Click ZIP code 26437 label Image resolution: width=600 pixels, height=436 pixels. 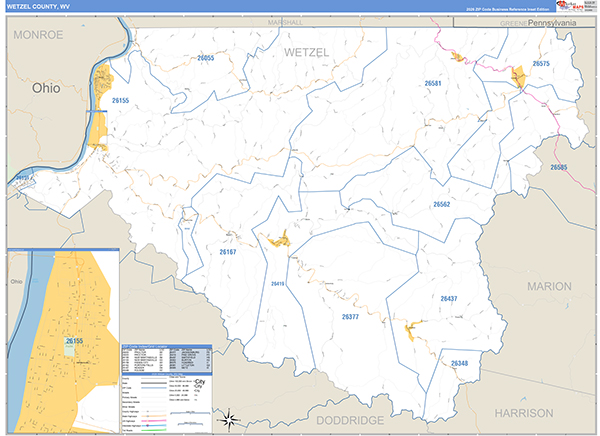pyautogui.click(x=448, y=299)
